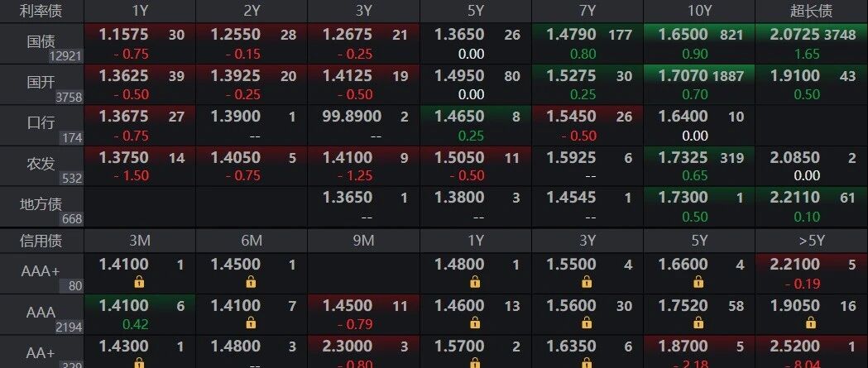Select the 10Y column header
The image size is (868, 368).
698,11
